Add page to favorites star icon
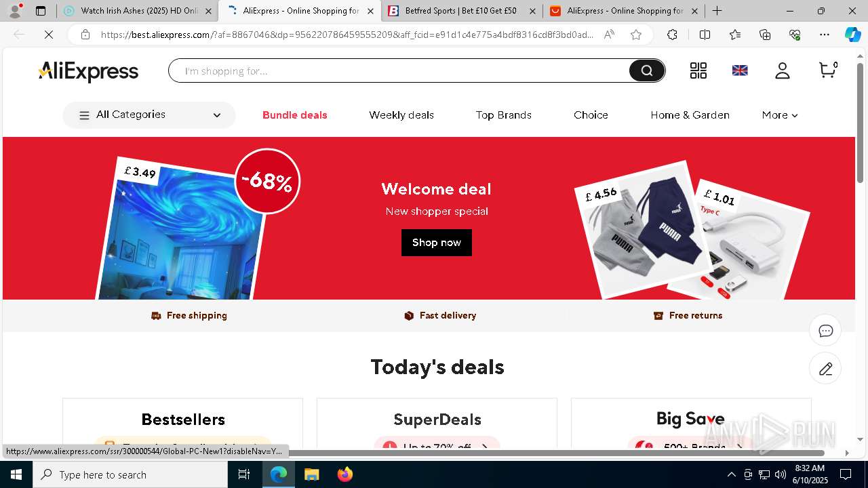The image size is (868, 488). [x=636, y=35]
